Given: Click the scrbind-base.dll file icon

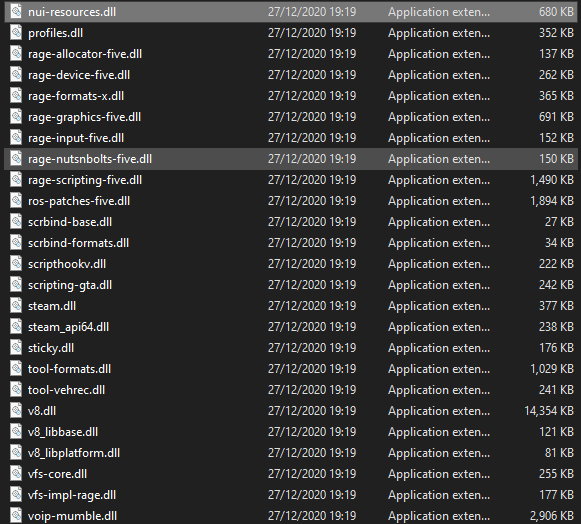Looking at the screenshot, I should point(16,222).
